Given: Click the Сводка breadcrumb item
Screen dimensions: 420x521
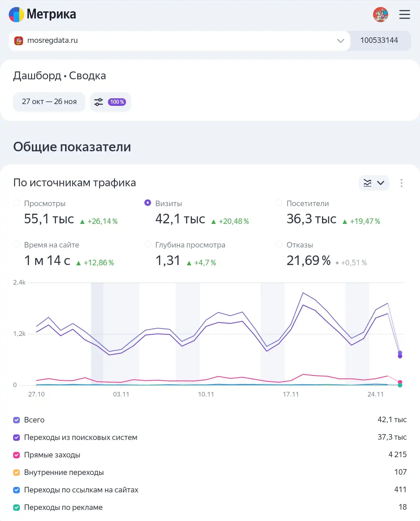Looking at the screenshot, I should coord(87,76).
